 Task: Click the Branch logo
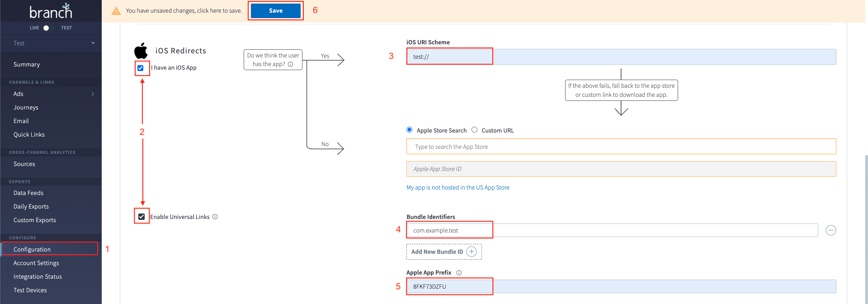tap(51, 11)
